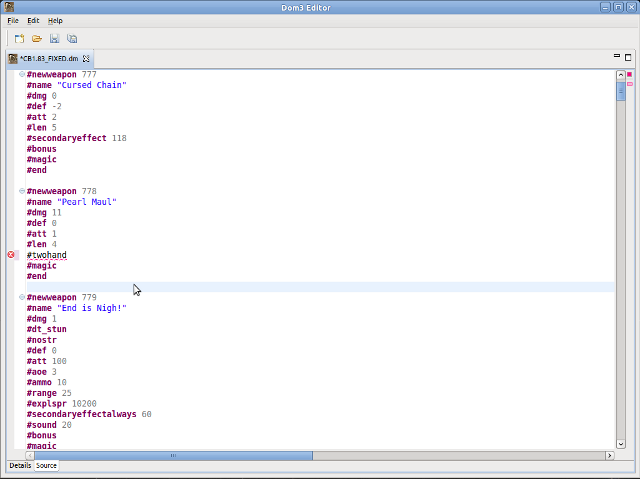Open the Edit menu

coord(34,20)
